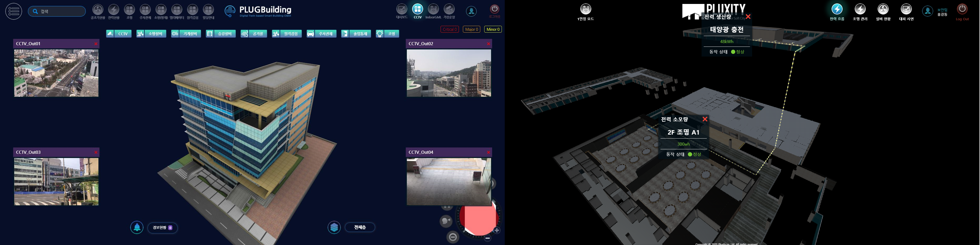Screen dimensions: 980x245
Task: Toggle the 조명 lightbulb category button
Action: [387, 34]
